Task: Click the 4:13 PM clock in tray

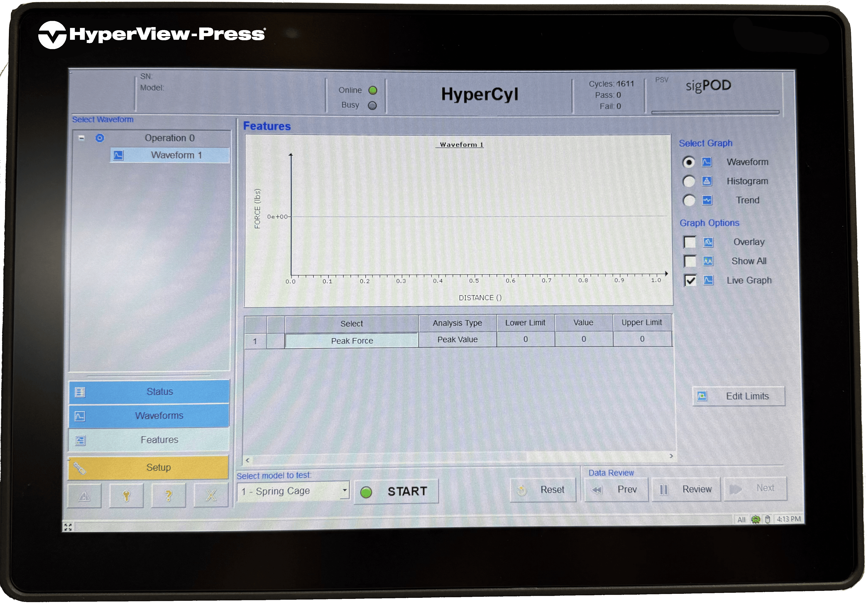Action: (x=789, y=519)
